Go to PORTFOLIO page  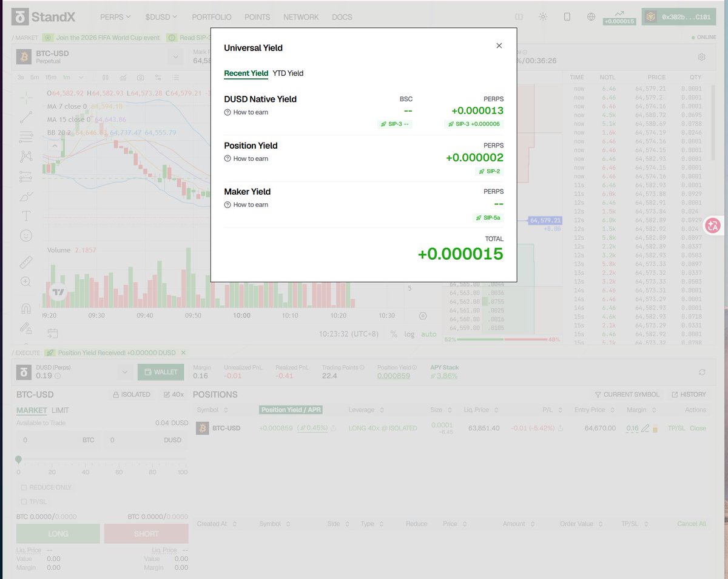[212, 17]
